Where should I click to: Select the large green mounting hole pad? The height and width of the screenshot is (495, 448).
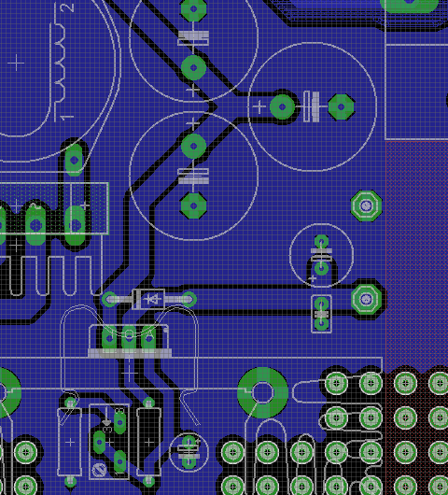(263, 392)
